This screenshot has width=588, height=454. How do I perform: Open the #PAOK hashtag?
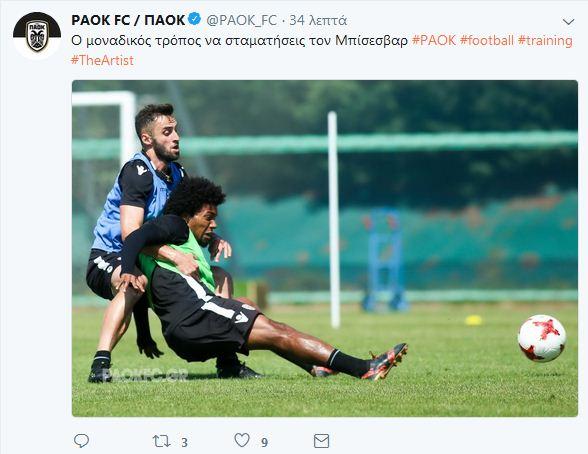pyautogui.click(x=434, y=40)
